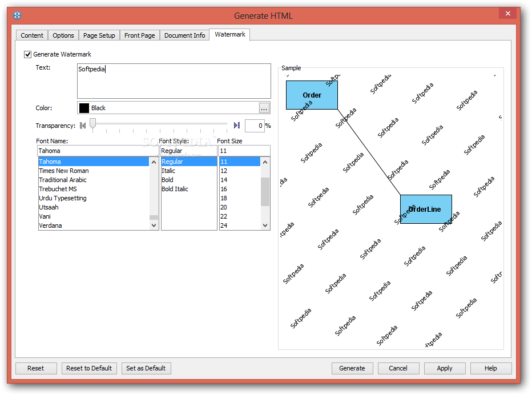Click the Reset button
532x395 pixels.
tap(35, 368)
